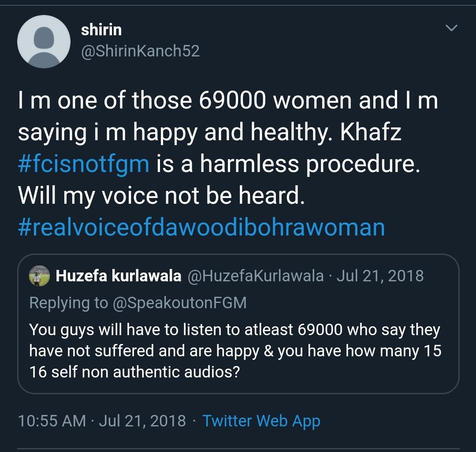476x452 pixels.
Task: Click the sentence "Will my voice not be heard."
Action: [161, 195]
